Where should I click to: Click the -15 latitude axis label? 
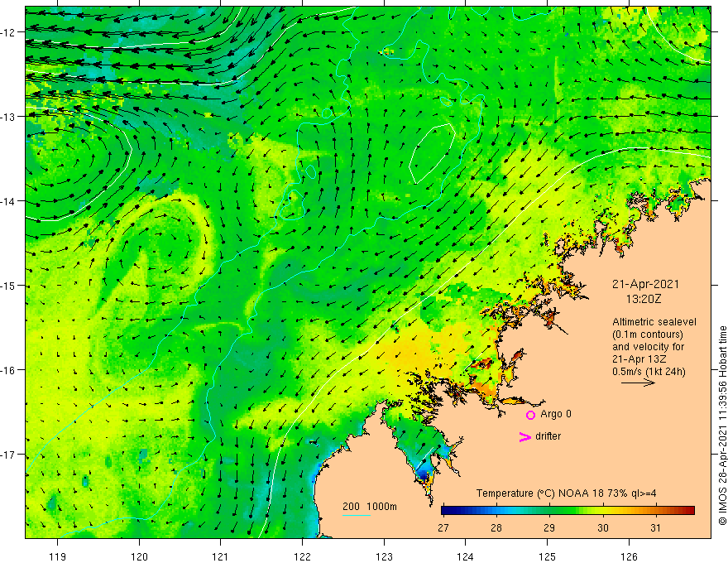pyautogui.click(x=8, y=286)
